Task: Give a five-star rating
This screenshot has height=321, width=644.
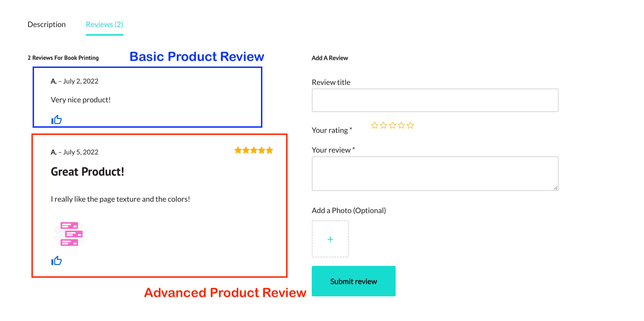Action: point(410,125)
